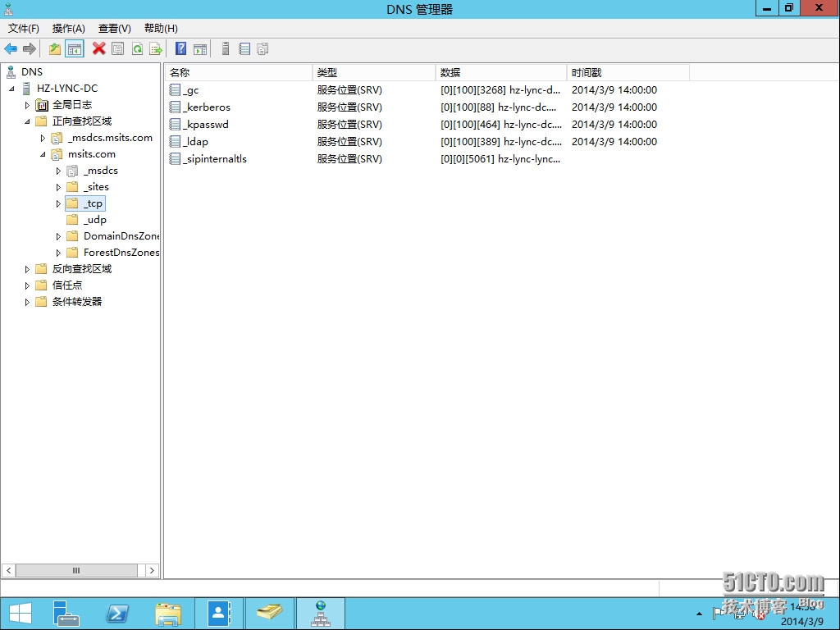
Task: Select the _udp folder in tree
Action: point(95,220)
